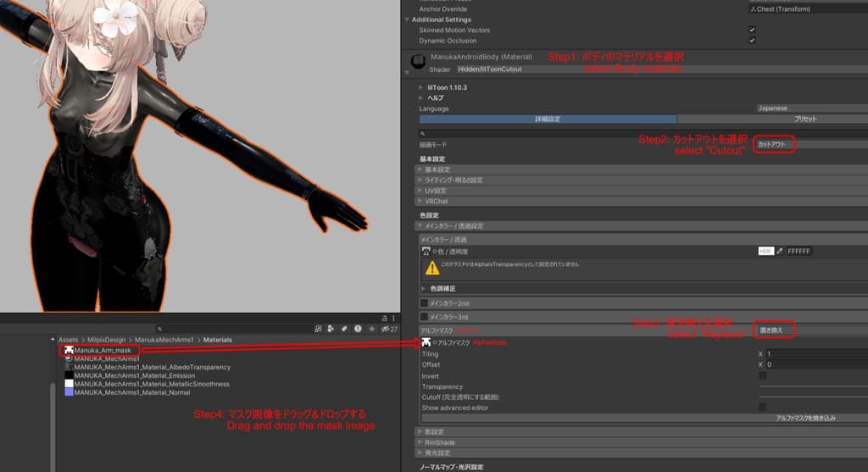
Task: Toggle hidden packages visibility eye icon showing 27
Action: pos(389,329)
